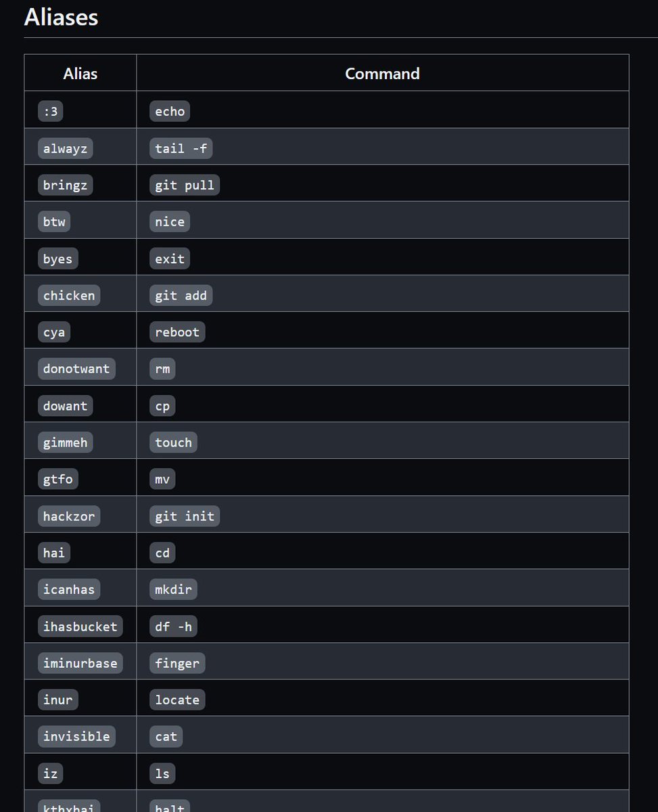Click the Aliases section heading

point(61,17)
